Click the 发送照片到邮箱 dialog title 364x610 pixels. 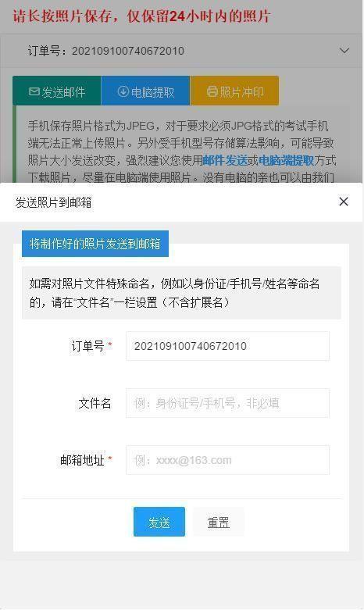(x=53, y=202)
